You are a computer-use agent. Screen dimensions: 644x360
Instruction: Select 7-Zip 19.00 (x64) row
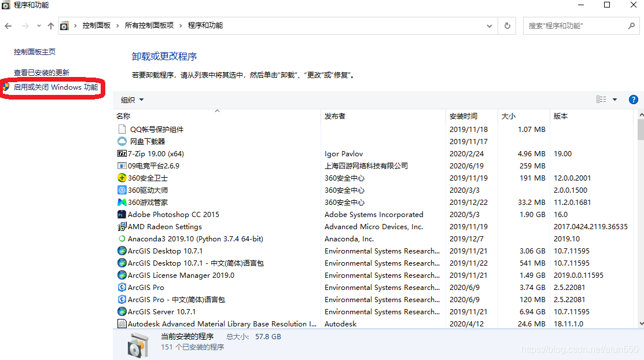pos(373,154)
